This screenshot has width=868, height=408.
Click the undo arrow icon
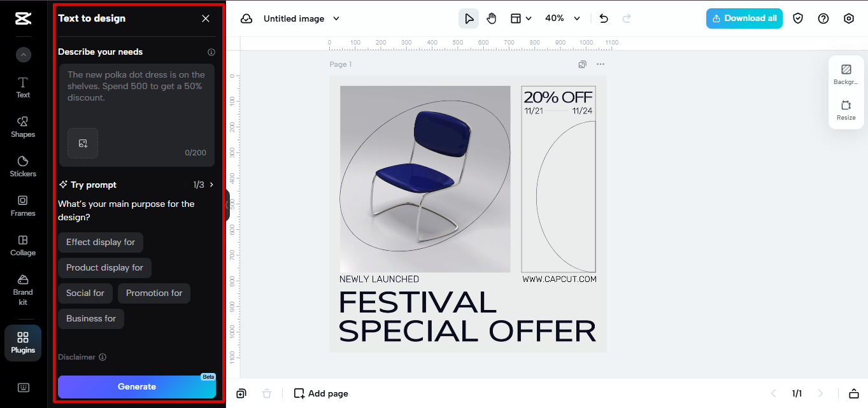click(603, 18)
